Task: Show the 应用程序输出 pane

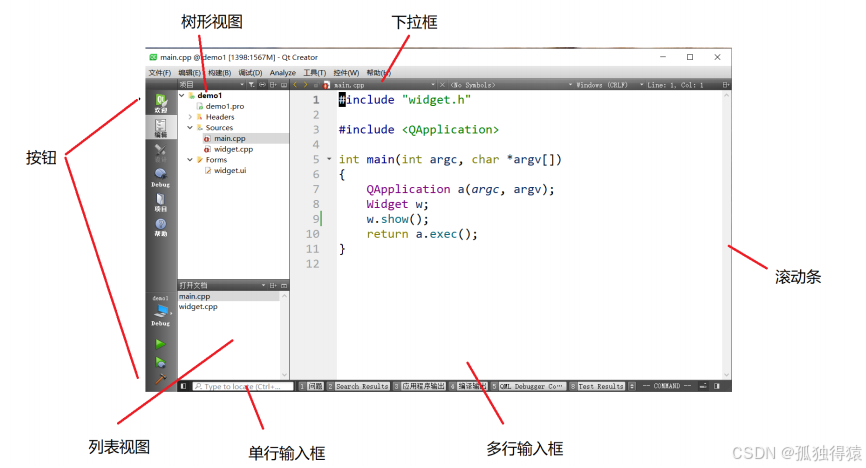Action: click(x=419, y=386)
